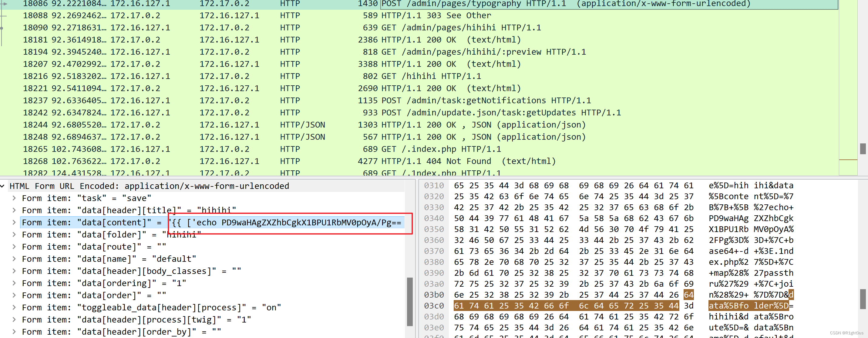This screenshot has width=868, height=338.
Task: Select packet 18248 JSON response length 567
Action: (x=419, y=137)
